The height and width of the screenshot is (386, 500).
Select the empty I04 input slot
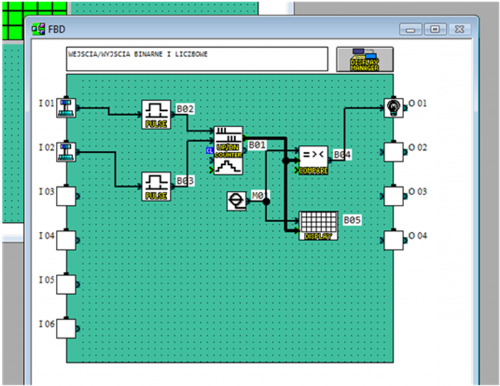click(66, 240)
